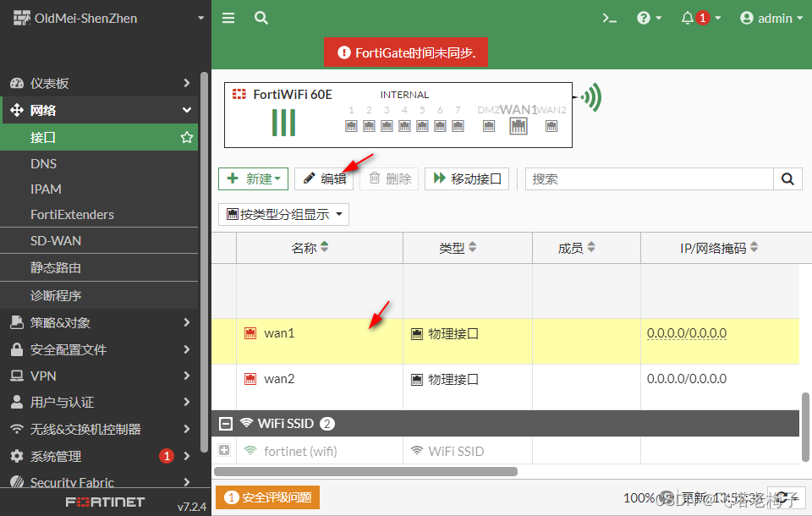Screen dimensions: 812x516
Task: Click the wan1 red port icon
Action: click(250, 333)
